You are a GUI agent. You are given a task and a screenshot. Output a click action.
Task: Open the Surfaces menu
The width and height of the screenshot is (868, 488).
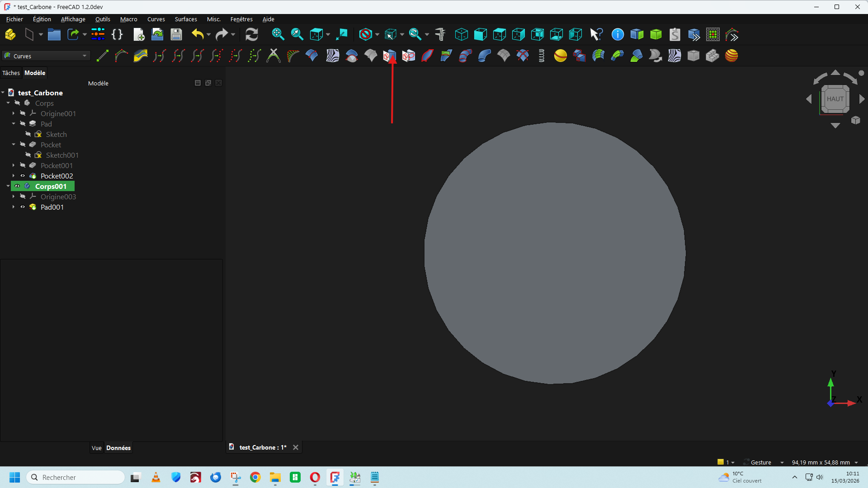click(x=186, y=19)
